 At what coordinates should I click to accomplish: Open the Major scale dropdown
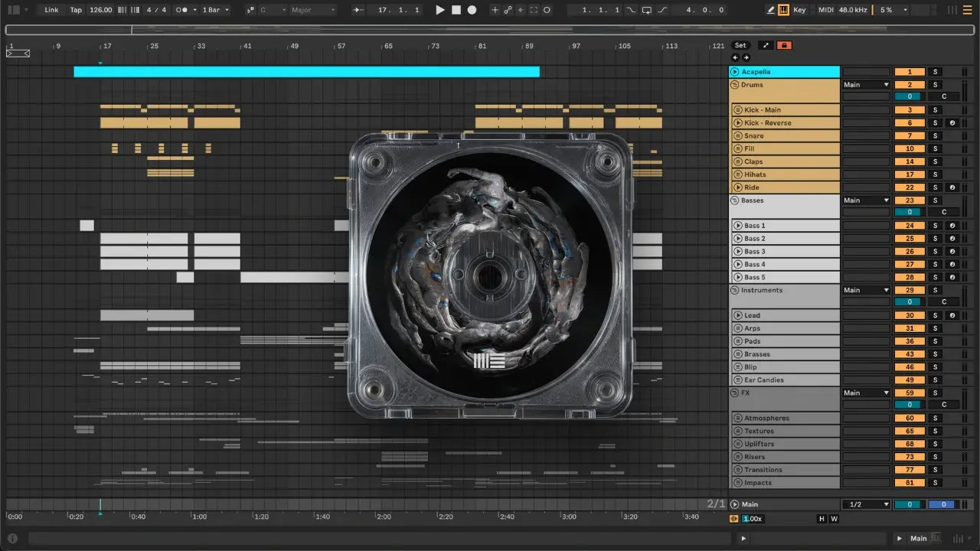(x=312, y=10)
